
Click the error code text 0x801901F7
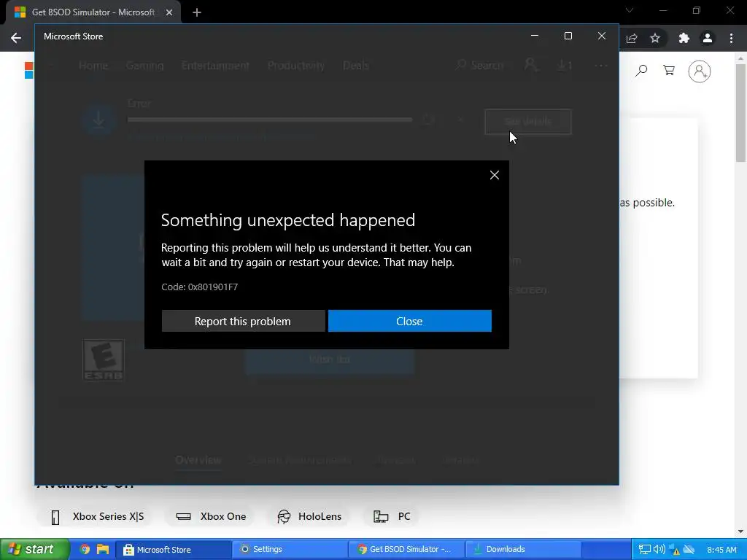[212, 287]
